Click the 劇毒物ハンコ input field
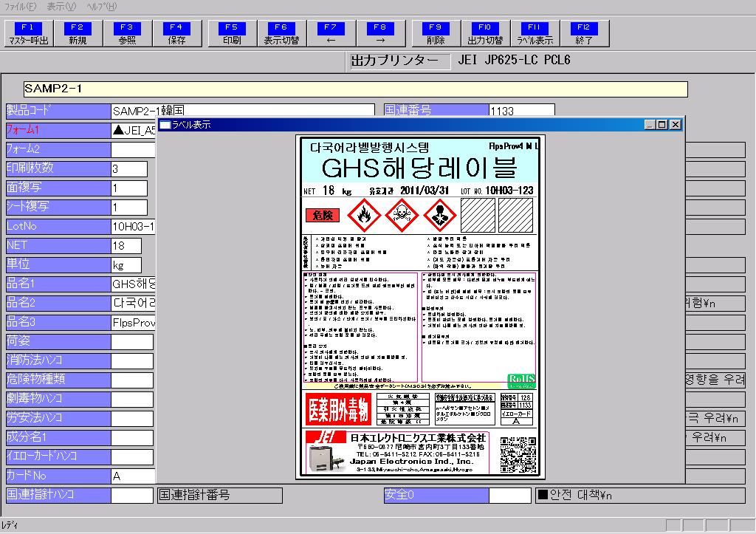Screen dimensions: 756x534 point(132,400)
